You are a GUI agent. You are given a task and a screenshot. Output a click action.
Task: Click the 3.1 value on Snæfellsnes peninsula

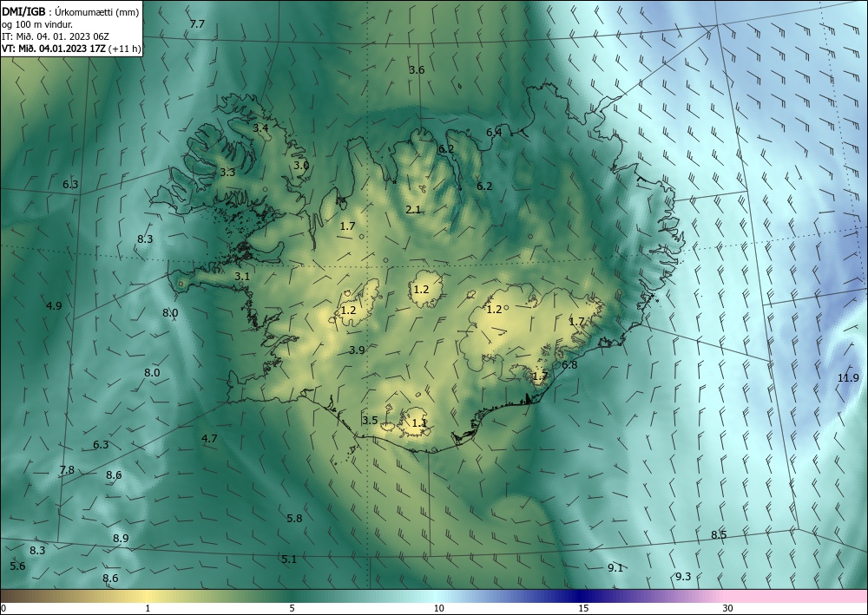(242, 276)
